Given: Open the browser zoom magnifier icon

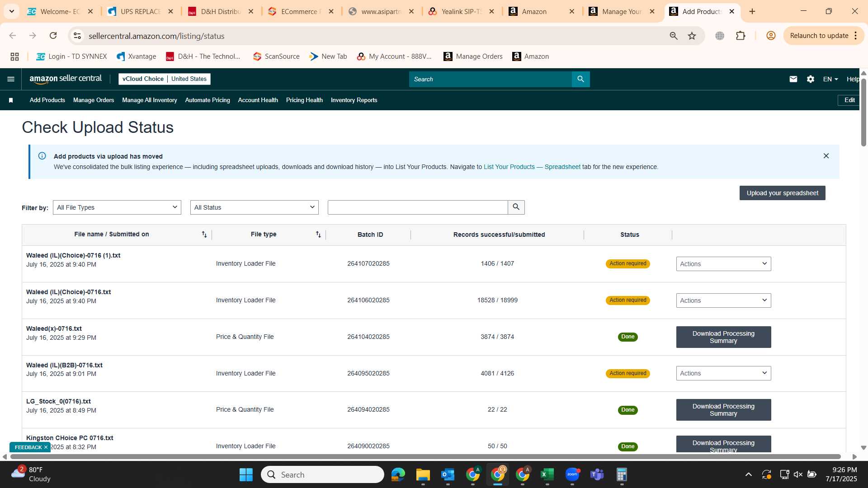Looking at the screenshot, I should pos(673,36).
